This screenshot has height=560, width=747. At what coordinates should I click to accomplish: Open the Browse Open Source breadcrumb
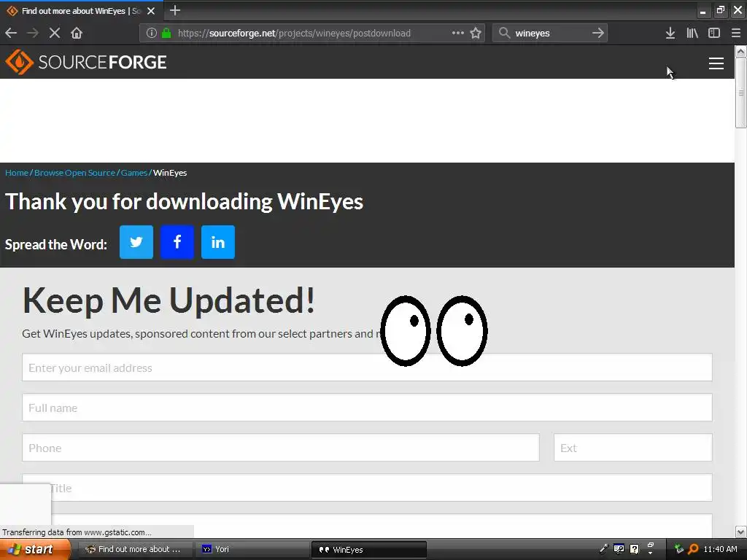(75, 173)
